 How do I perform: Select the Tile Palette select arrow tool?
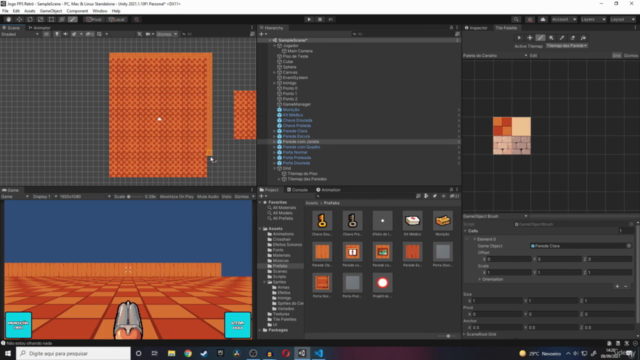pyautogui.click(x=519, y=38)
